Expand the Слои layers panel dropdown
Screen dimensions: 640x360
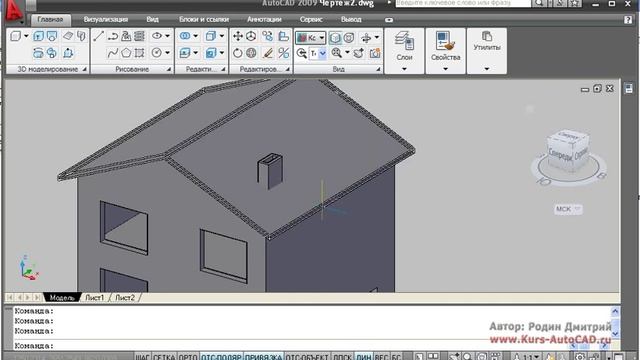(x=404, y=69)
